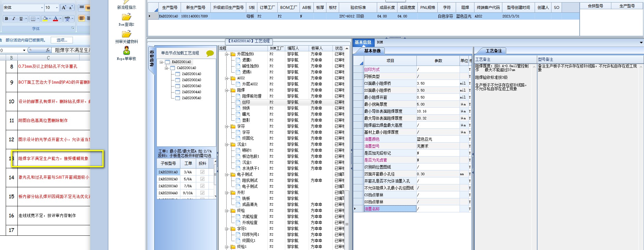This screenshot has width=644, height=250.
Task: Switch to the BOM tab
Action: tap(380, 42)
